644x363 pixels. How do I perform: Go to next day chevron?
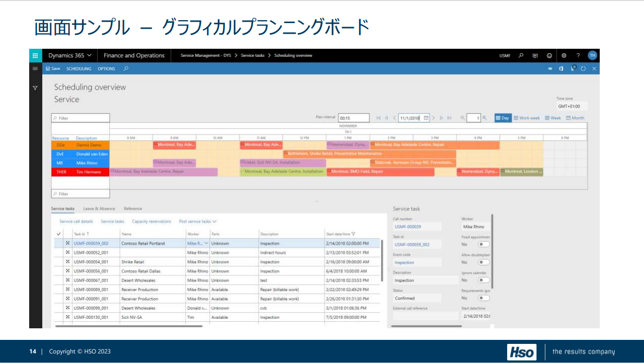tap(433, 118)
